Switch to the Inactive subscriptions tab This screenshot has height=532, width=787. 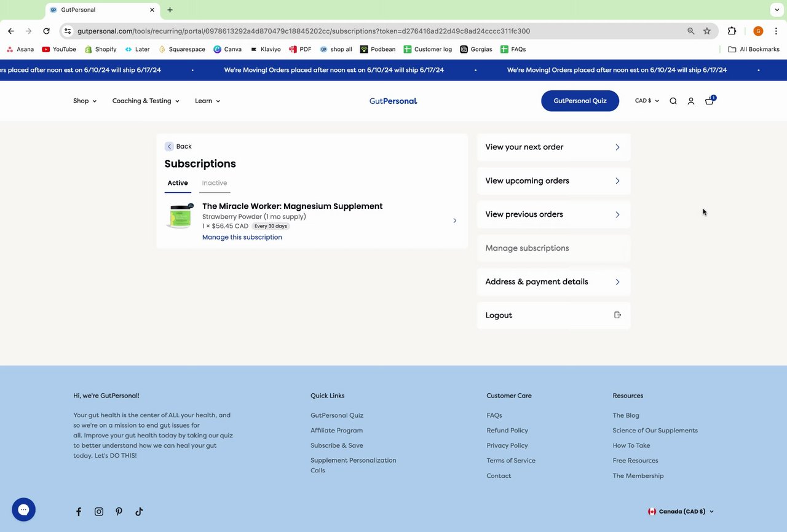(x=215, y=183)
